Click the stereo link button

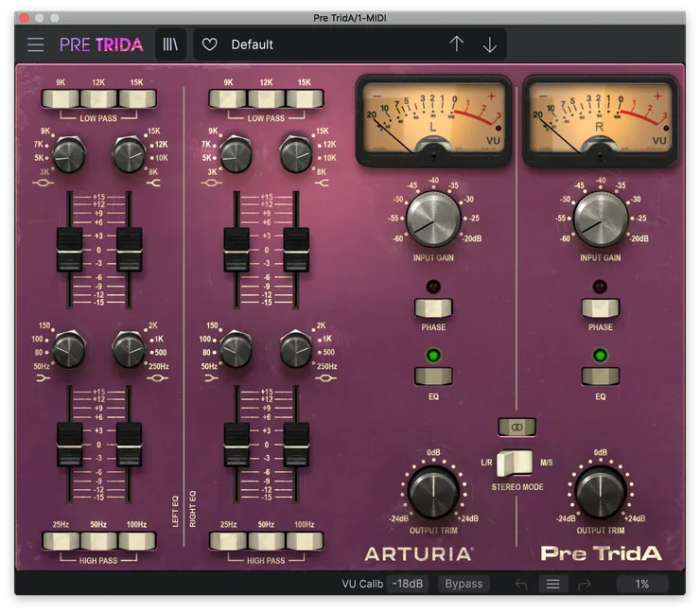coord(516,427)
